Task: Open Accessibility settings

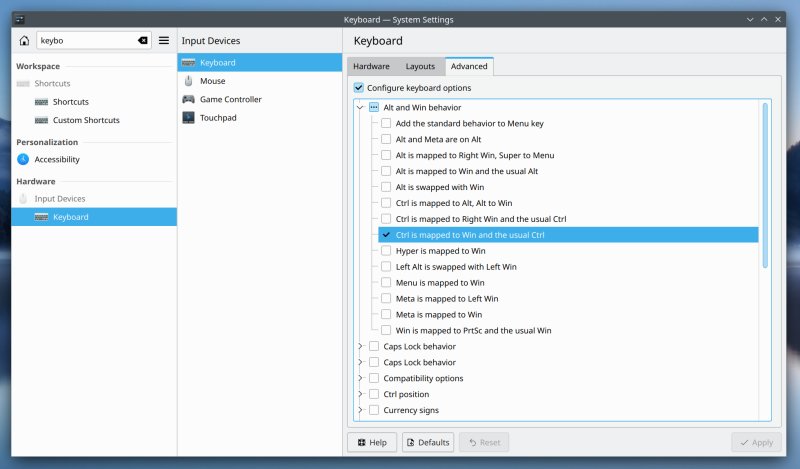Action: pyautogui.click(x=58, y=159)
